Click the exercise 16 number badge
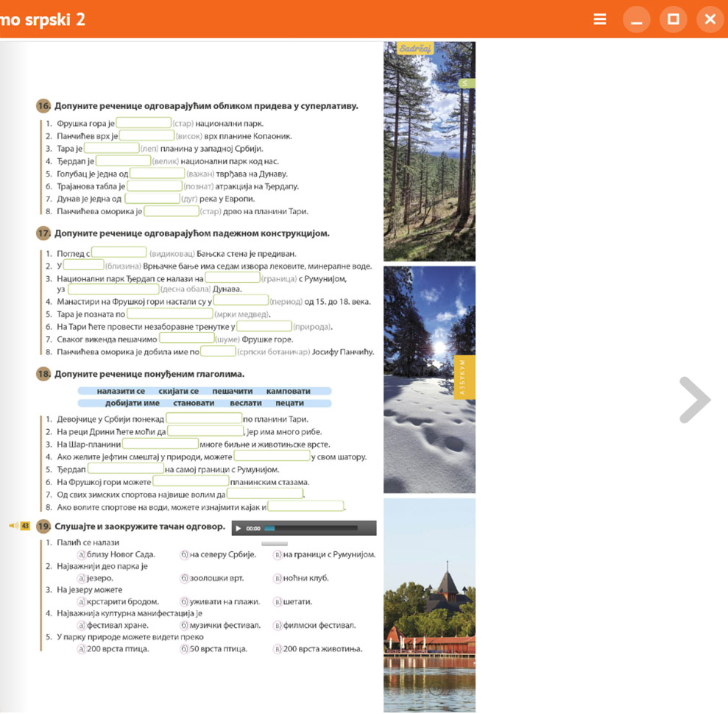Screen dimensions: 728x714 tap(43, 105)
